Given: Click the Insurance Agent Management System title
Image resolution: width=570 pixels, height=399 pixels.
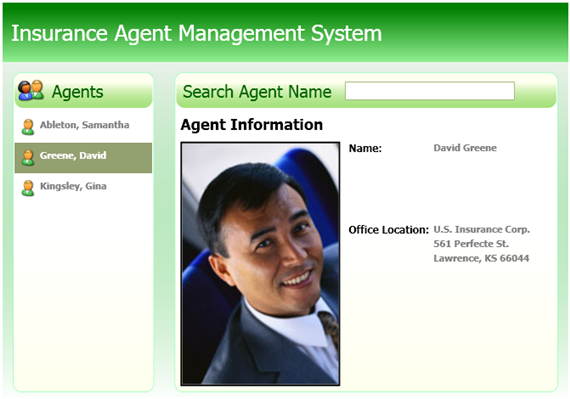Looking at the screenshot, I should point(197,33).
